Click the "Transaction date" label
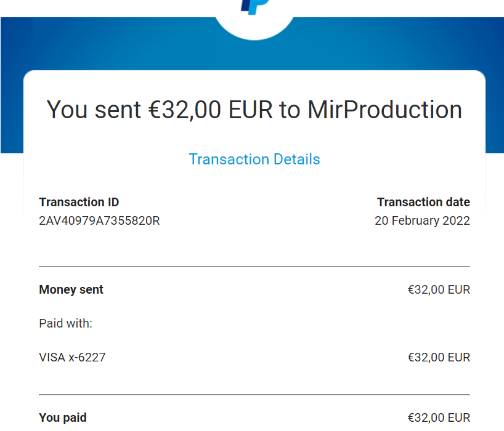Screen dimensions: 504x431 pyautogui.click(x=423, y=202)
